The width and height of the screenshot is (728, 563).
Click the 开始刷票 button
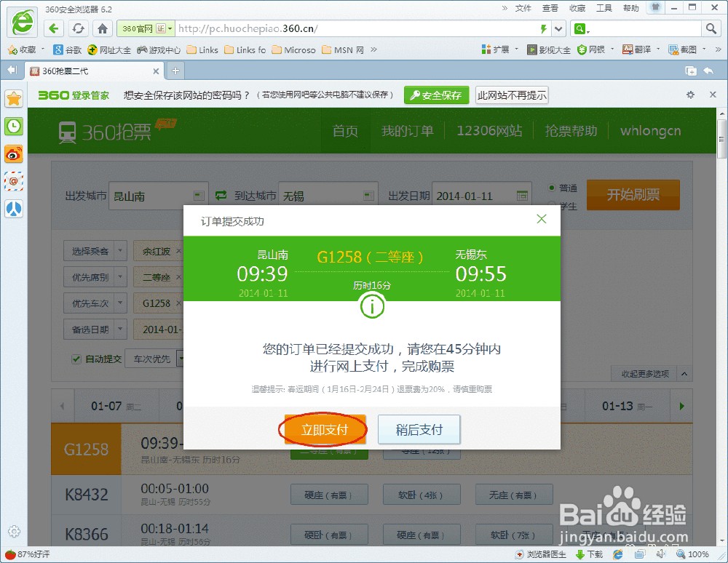(633, 195)
